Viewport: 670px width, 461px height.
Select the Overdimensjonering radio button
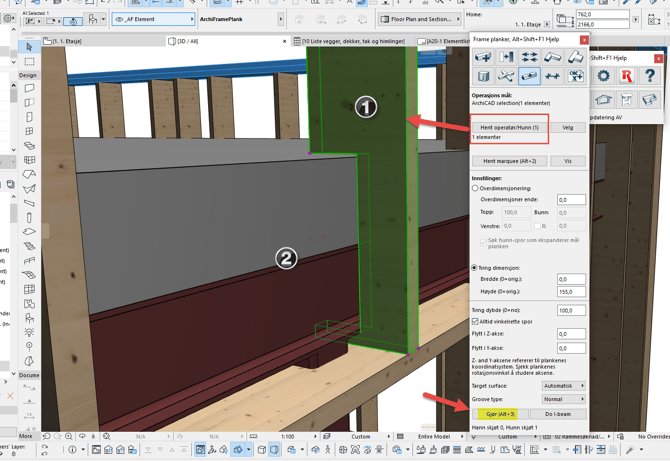click(475, 188)
